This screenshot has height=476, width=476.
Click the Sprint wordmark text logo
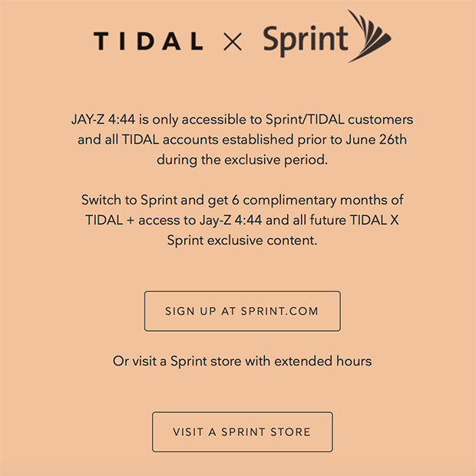[305, 41]
